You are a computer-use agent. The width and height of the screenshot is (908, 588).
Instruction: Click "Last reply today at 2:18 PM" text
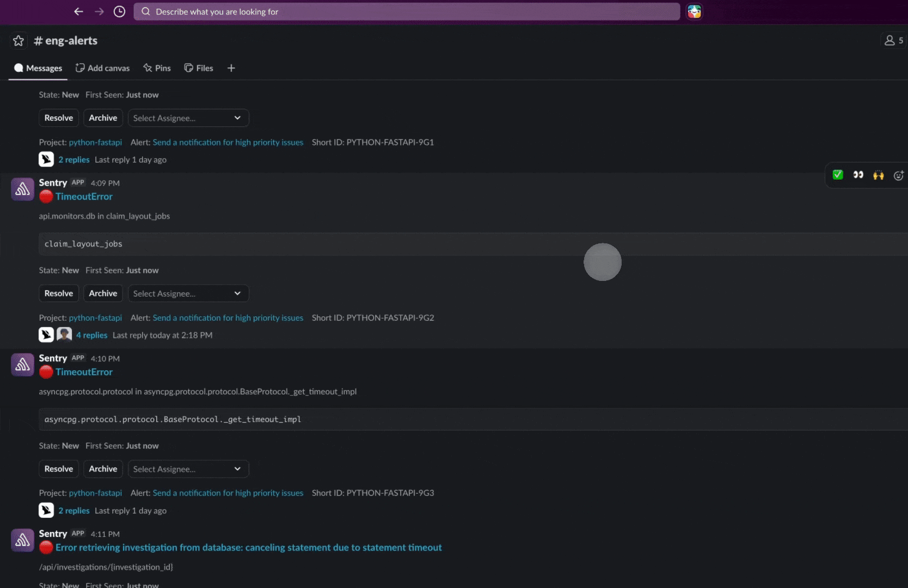[x=162, y=335]
